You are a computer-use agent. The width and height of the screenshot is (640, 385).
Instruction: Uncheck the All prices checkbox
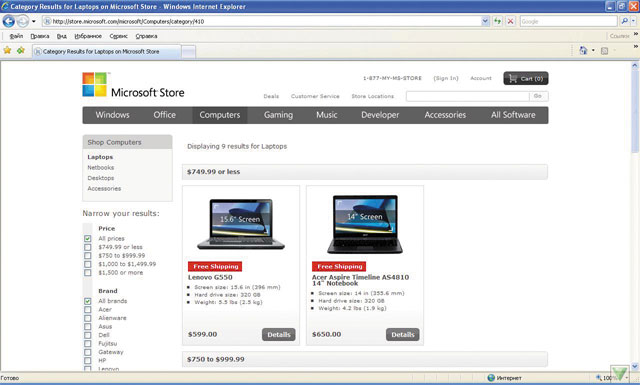88,238
